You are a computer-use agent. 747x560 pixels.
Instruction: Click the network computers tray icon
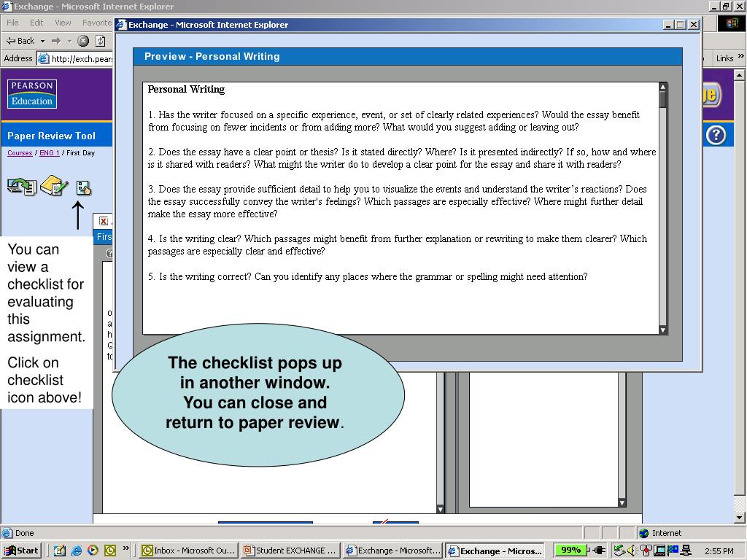pos(686,551)
